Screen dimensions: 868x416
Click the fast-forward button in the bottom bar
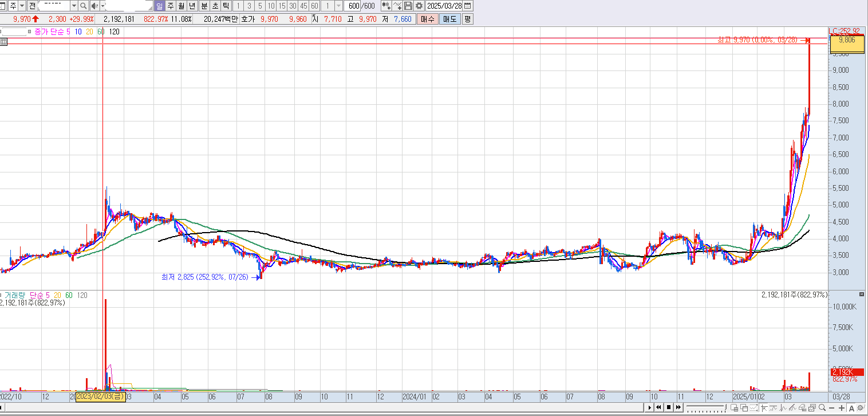point(678,407)
